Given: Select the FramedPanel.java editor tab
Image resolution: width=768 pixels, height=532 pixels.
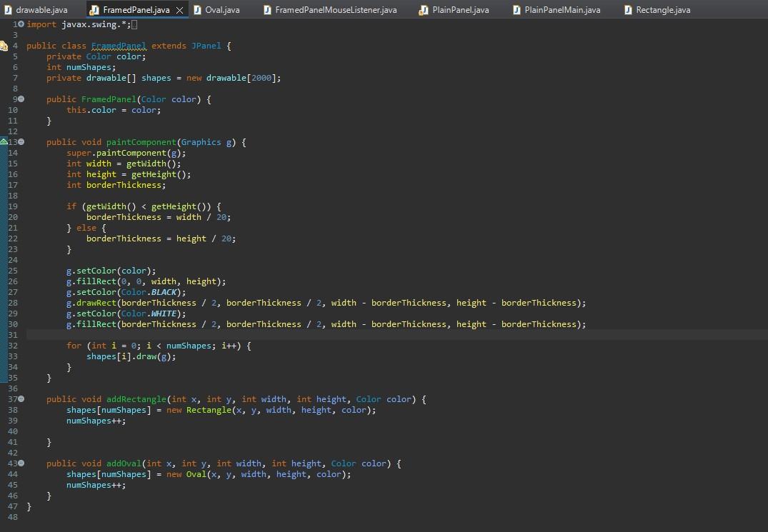Looking at the screenshot, I should click(x=136, y=10).
